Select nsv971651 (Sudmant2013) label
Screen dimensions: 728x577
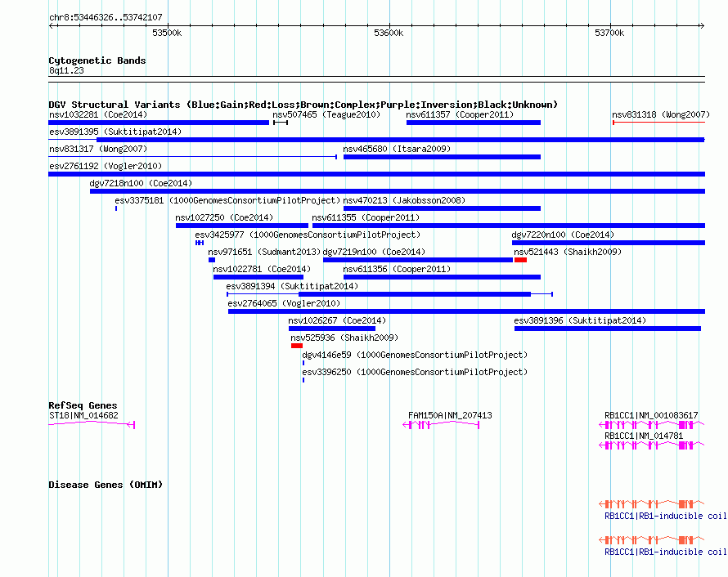pyautogui.click(x=265, y=252)
